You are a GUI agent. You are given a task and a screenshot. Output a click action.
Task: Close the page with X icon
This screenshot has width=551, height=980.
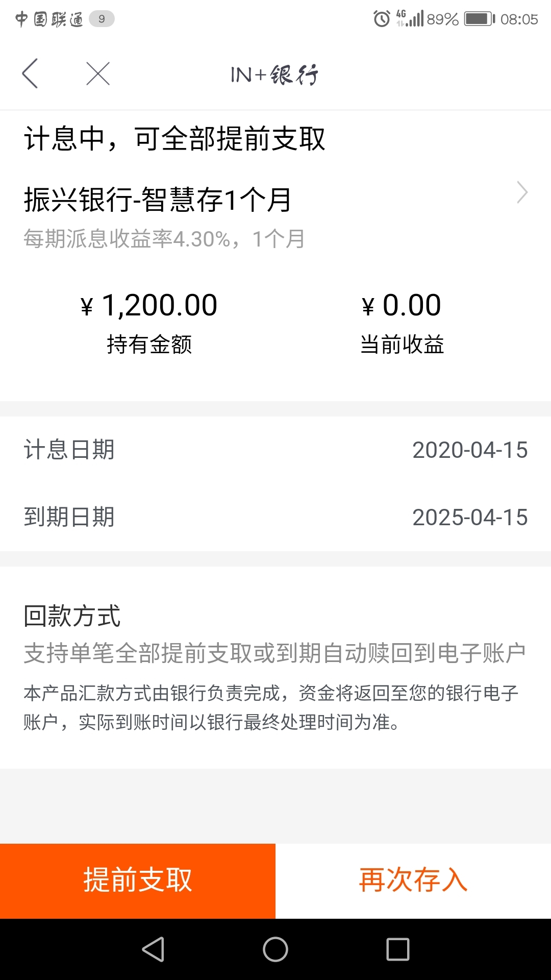point(98,73)
